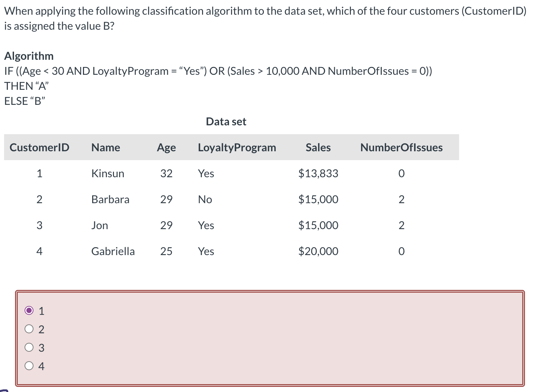Select radio button option 3
The height and width of the screenshot is (392, 540).
click(x=29, y=347)
